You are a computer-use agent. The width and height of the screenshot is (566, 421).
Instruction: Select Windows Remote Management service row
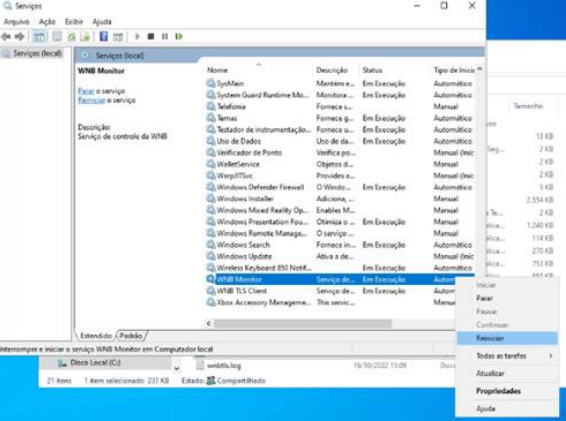[339, 233]
